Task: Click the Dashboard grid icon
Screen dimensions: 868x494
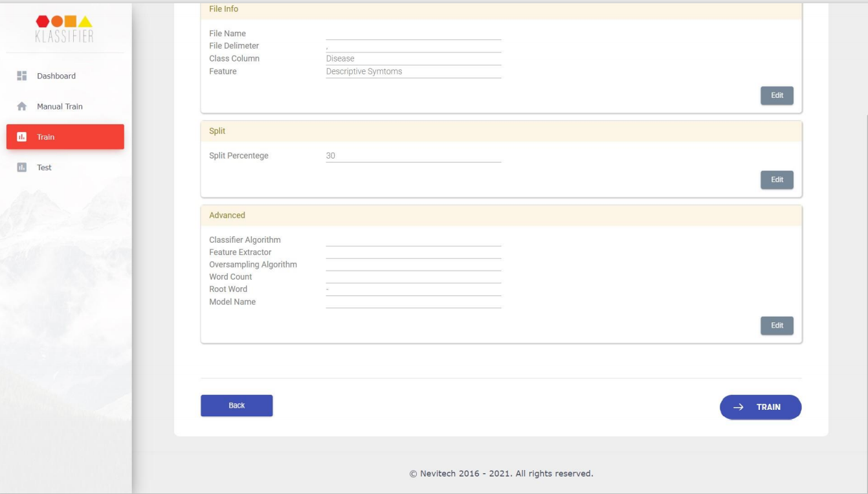Action: click(21, 76)
